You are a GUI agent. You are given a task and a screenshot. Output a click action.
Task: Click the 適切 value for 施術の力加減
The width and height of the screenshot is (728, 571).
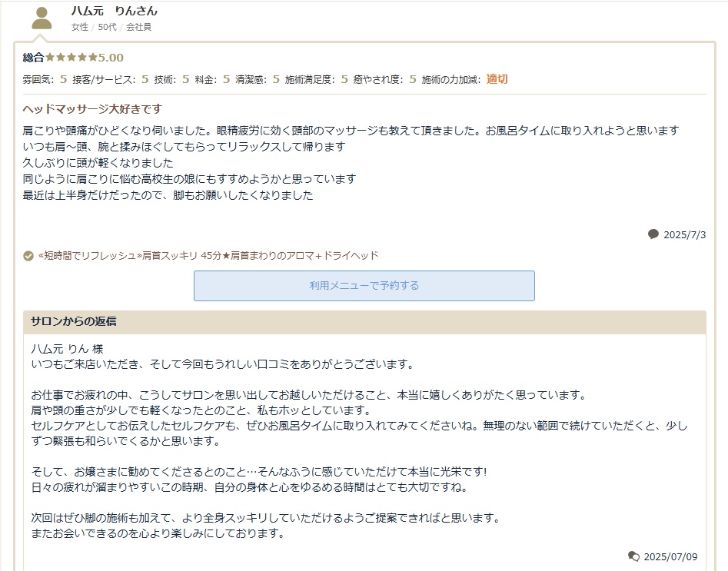(497, 79)
